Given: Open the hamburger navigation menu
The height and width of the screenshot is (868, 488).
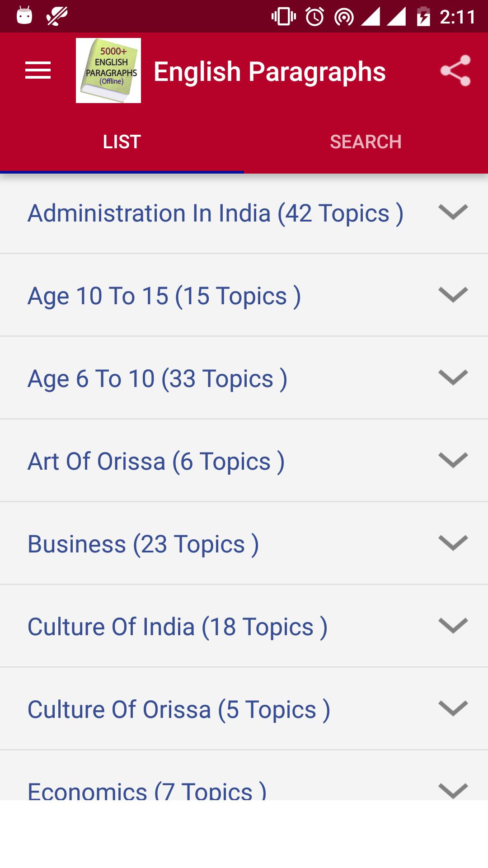Looking at the screenshot, I should coord(38,71).
